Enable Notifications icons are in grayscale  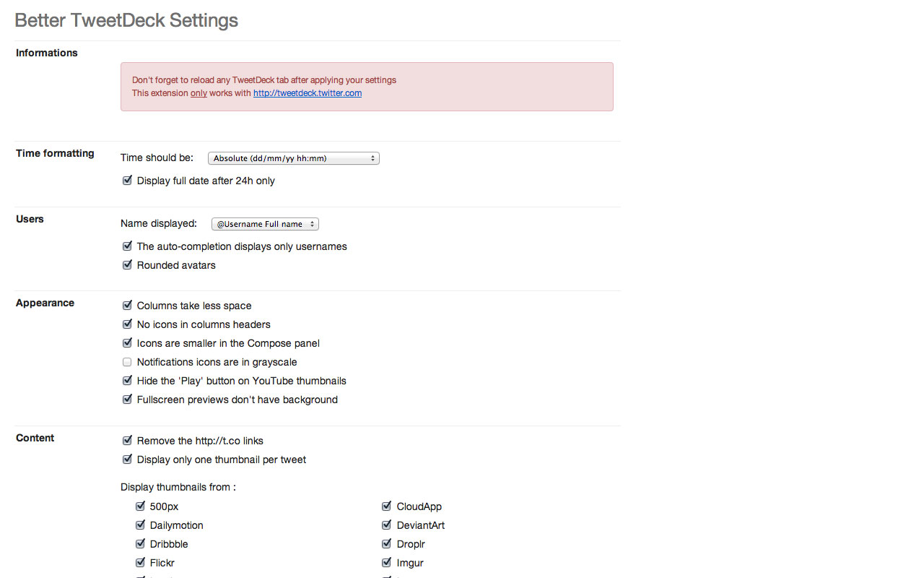127,362
